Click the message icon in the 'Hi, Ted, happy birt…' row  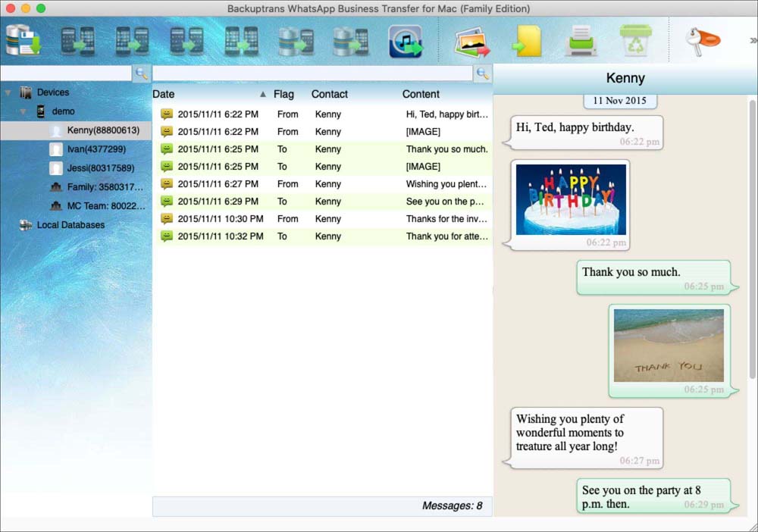(167, 114)
